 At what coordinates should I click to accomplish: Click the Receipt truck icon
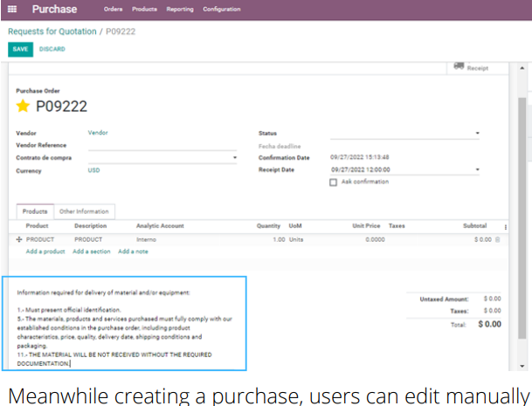pos(459,65)
